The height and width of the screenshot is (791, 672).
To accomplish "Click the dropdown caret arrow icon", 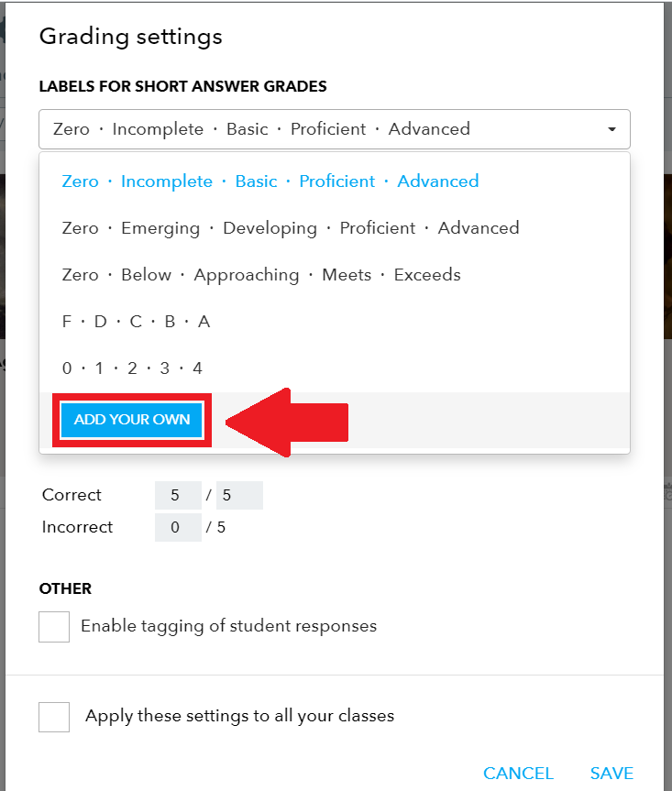I will (x=611, y=129).
